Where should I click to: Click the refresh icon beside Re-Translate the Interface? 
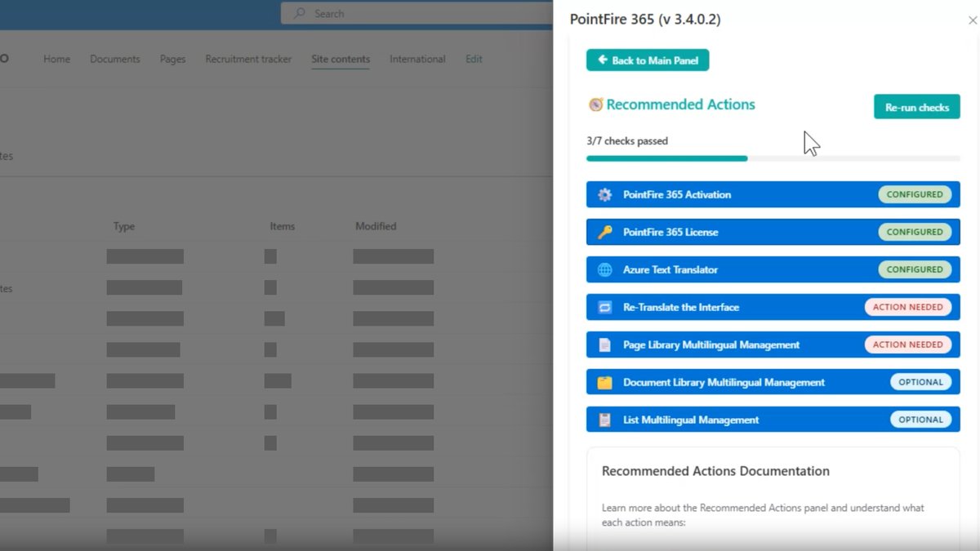(x=604, y=308)
